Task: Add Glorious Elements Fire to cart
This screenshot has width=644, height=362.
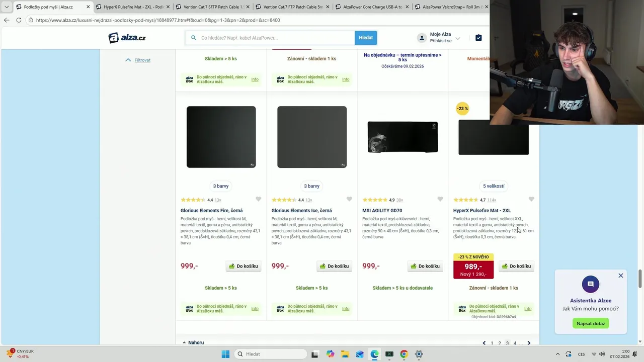Action: point(244,266)
